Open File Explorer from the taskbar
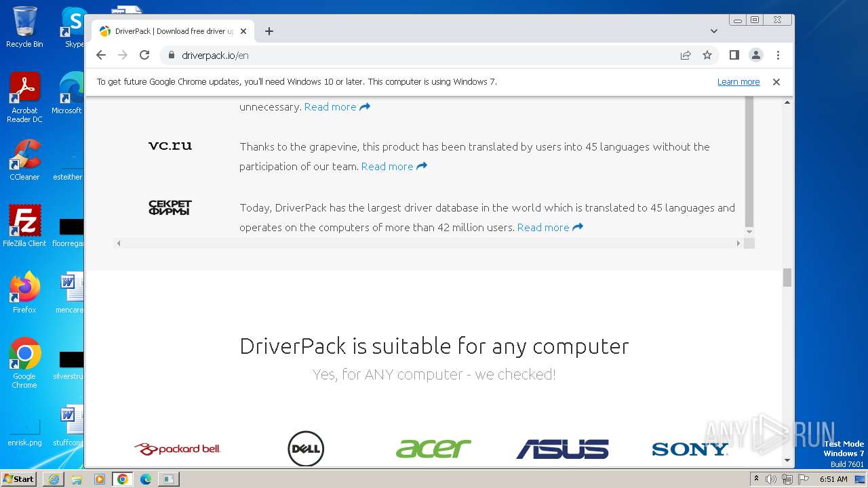Screen dimensions: 868x488 coord(77,479)
